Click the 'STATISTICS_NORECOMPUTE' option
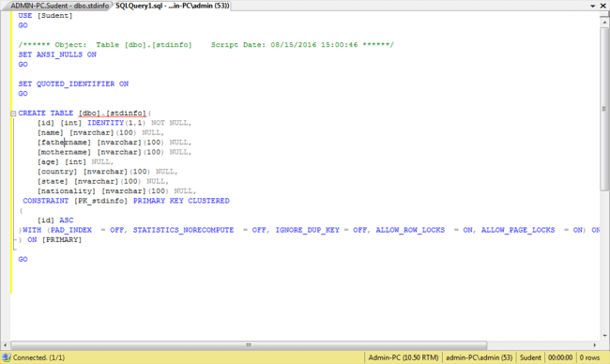This screenshot has width=610, height=364. tap(183, 230)
